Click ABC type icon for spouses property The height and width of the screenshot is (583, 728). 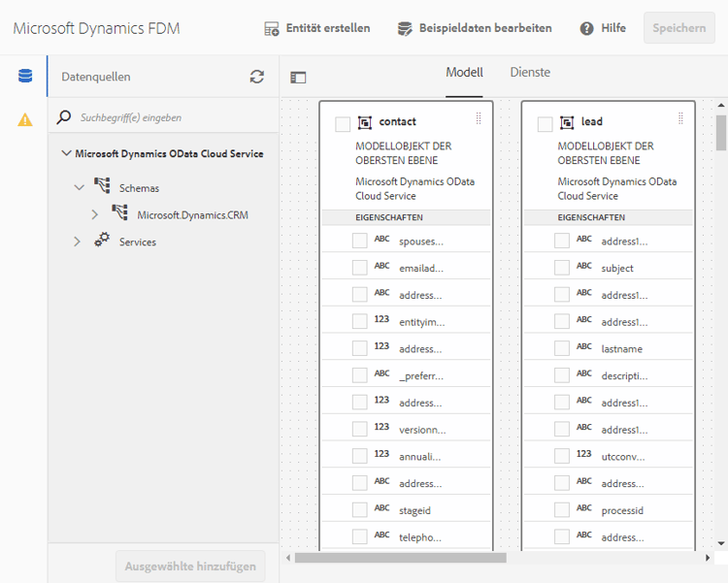(x=382, y=239)
